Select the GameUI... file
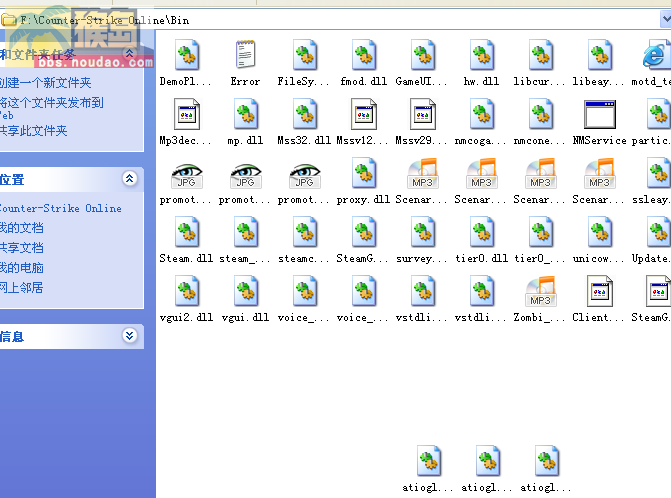 [x=422, y=55]
